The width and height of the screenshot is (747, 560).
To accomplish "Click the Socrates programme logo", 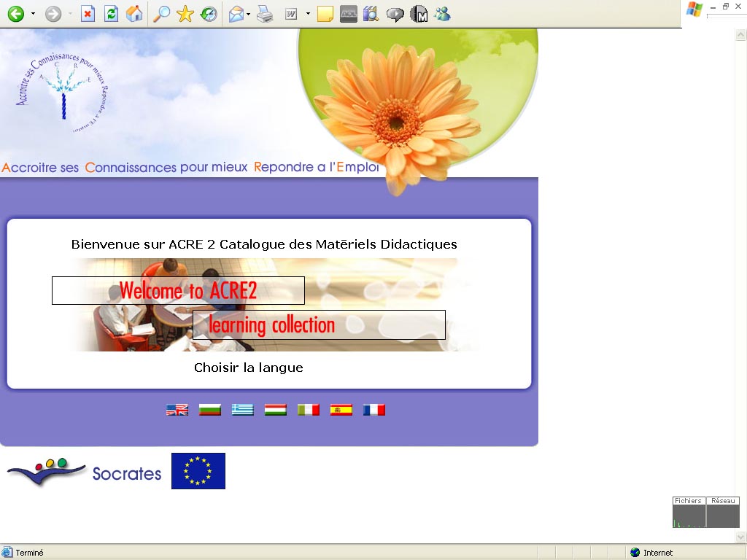I will [x=84, y=472].
